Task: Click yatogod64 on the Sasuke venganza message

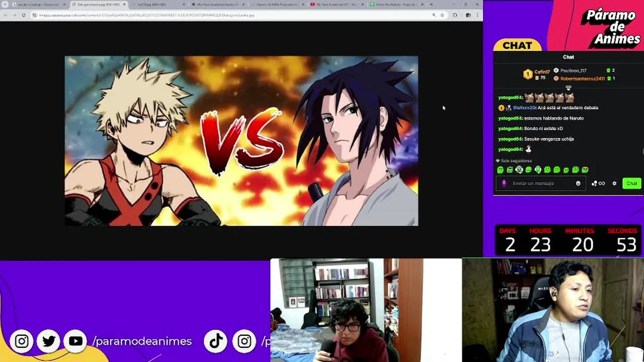Action: click(510, 139)
